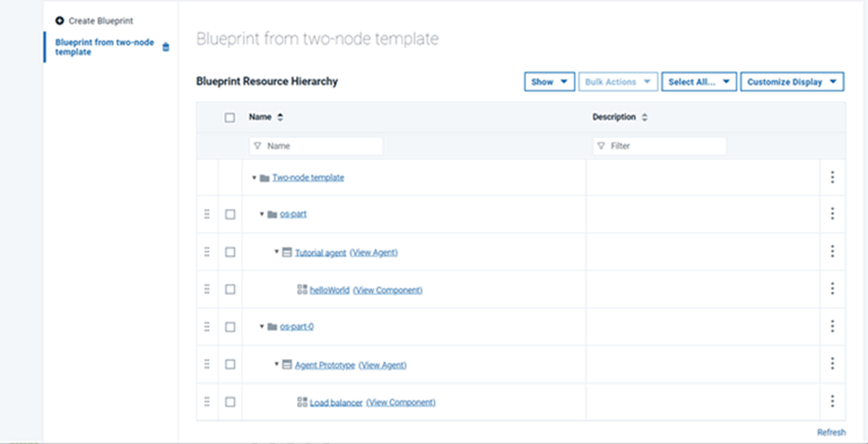
Task: Check the select-all checkbox in header
Action: [230, 117]
